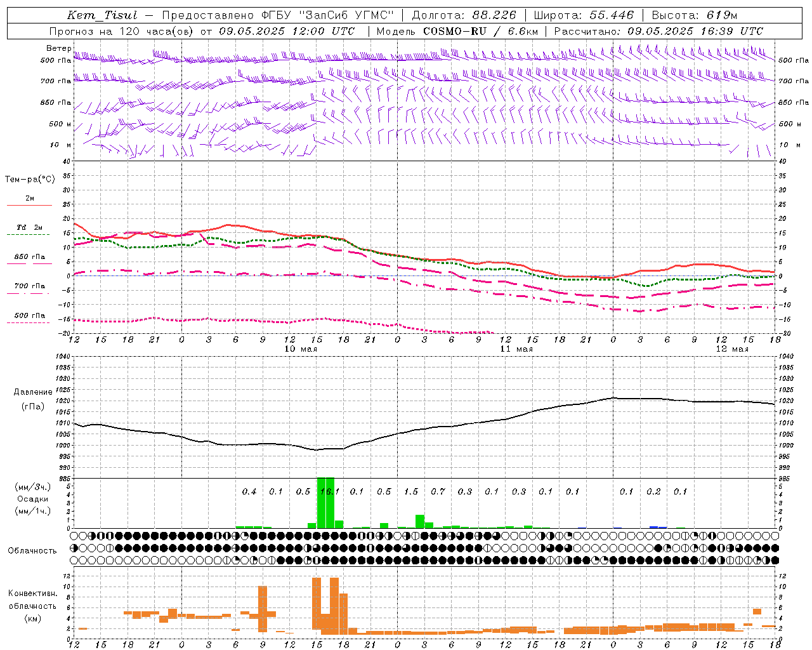
Task: Click the '1.5' precipitation total value
Action: point(411,492)
